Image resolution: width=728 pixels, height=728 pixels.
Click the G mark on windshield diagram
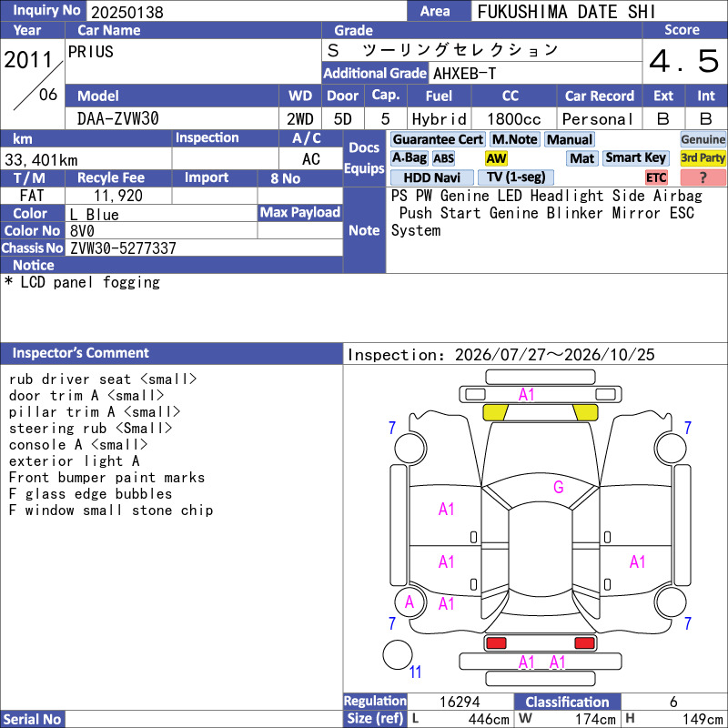pyautogui.click(x=559, y=487)
